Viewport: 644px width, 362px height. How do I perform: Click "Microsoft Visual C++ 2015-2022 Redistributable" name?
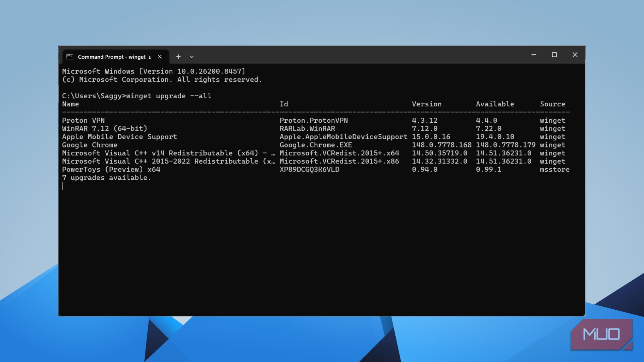(x=160, y=162)
